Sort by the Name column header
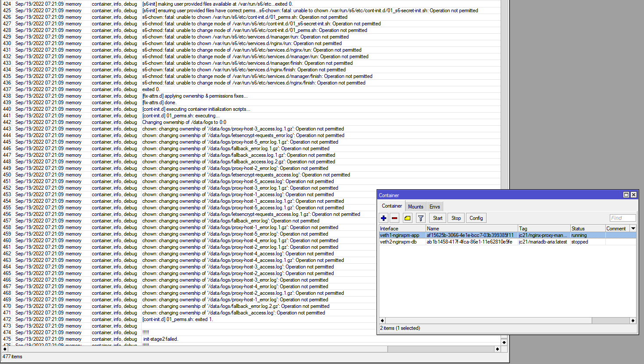The image size is (644, 364). click(x=472, y=229)
